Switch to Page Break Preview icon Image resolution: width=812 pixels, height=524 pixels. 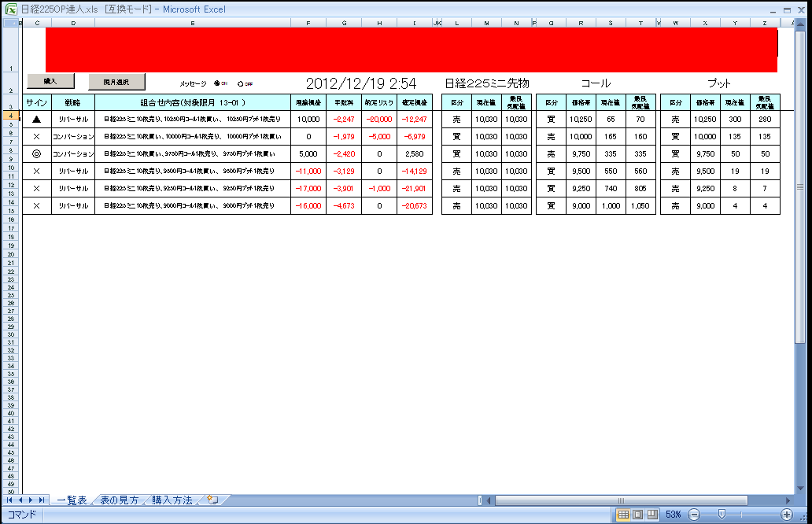652,515
